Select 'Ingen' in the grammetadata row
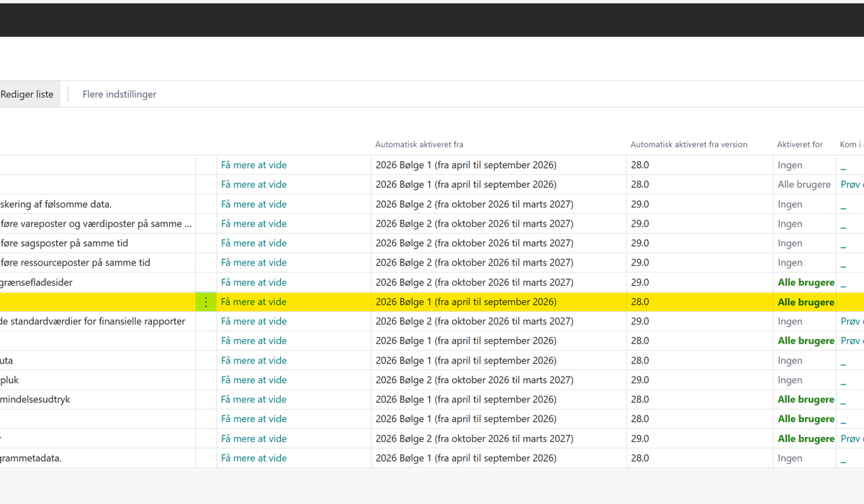Image resolution: width=864 pixels, height=504 pixels. click(x=790, y=458)
